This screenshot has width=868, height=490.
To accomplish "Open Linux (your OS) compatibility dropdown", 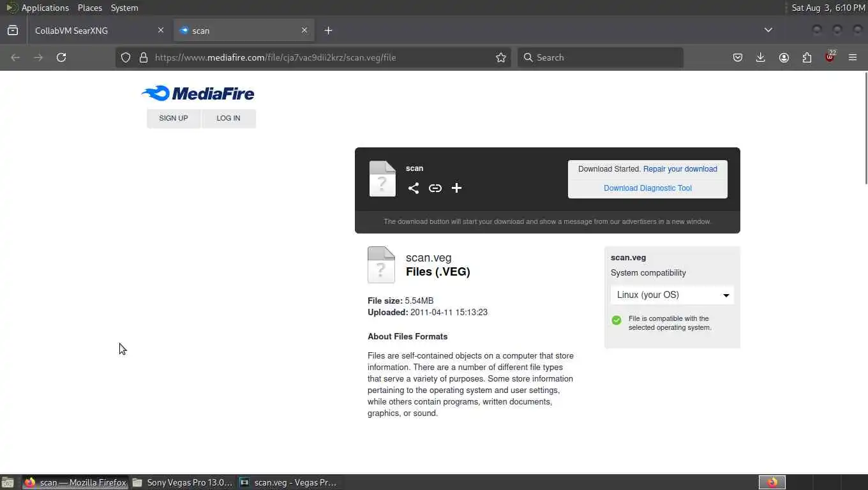I will point(672,295).
